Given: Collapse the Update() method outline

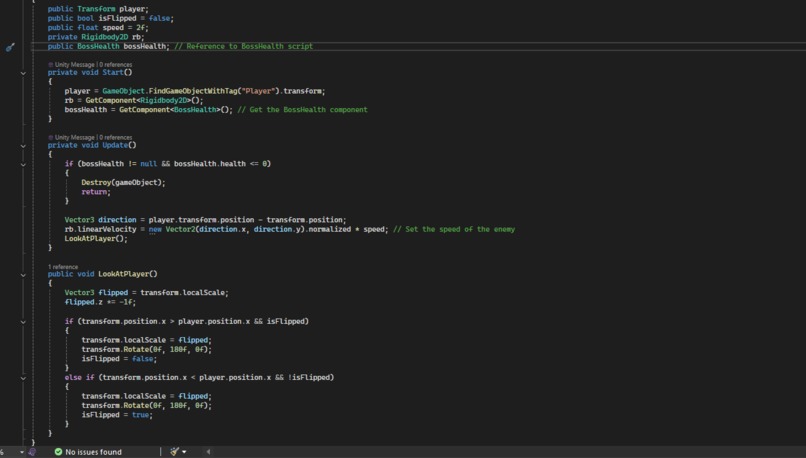Looking at the screenshot, I should 23,146.
